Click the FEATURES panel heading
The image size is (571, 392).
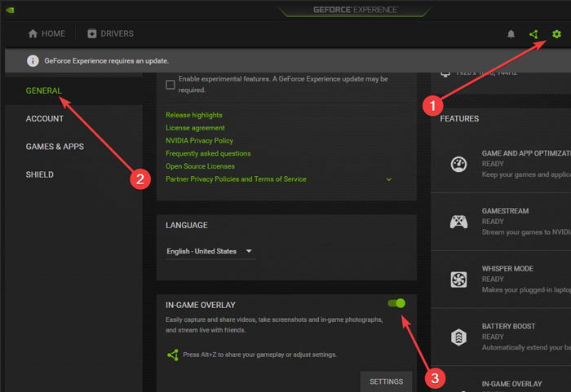coord(459,119)
